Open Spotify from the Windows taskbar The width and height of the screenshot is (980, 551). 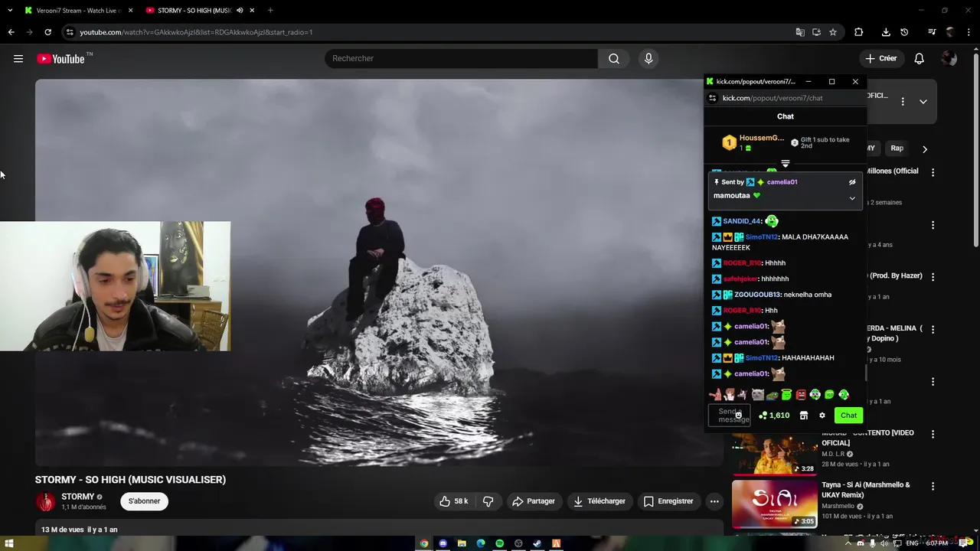(499, 543)
